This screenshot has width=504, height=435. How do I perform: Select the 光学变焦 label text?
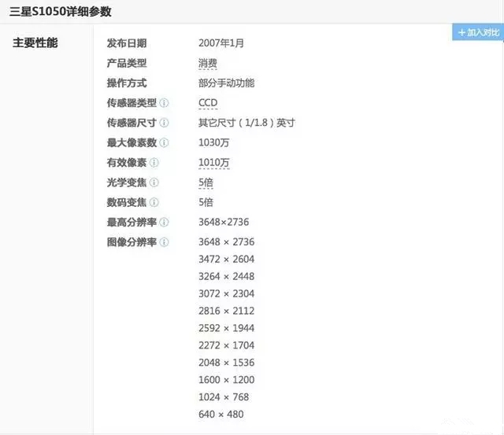[127, 182]
